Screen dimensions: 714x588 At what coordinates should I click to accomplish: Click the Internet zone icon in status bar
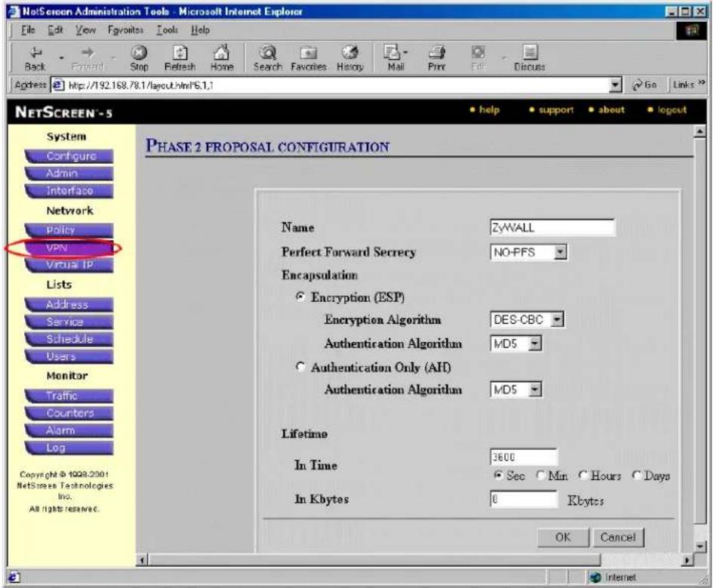596,577
